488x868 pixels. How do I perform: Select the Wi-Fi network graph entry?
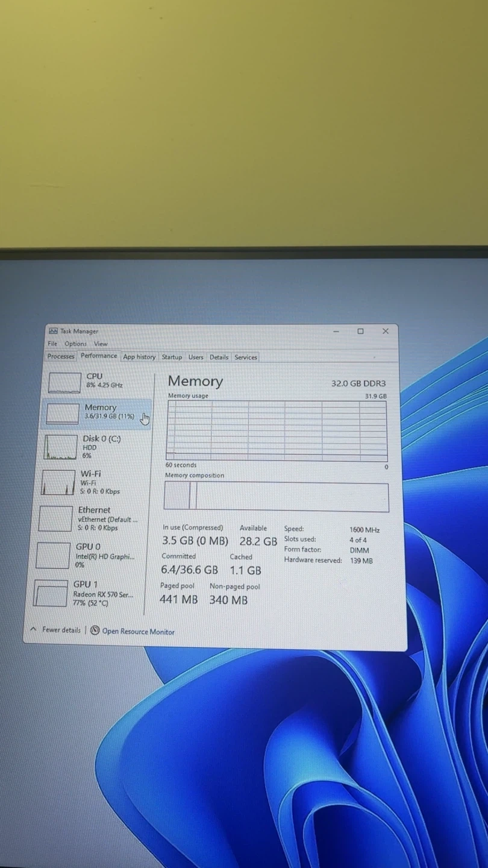coord(58,483)
